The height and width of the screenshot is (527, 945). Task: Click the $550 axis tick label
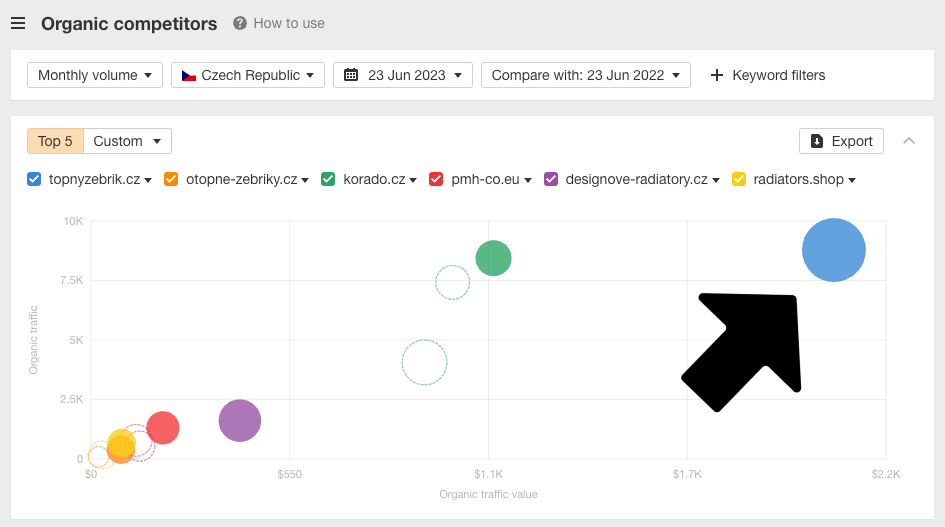(x=289, y=475)
